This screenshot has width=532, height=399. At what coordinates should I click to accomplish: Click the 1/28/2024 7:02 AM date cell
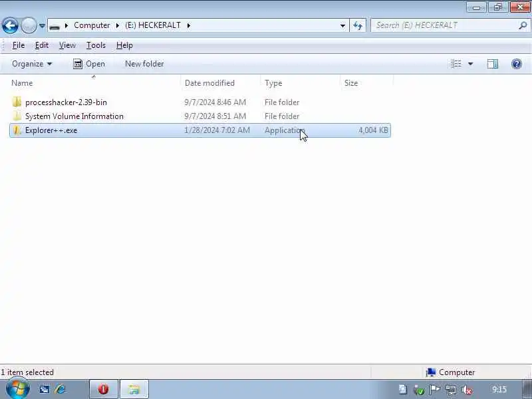pos(217,130)
